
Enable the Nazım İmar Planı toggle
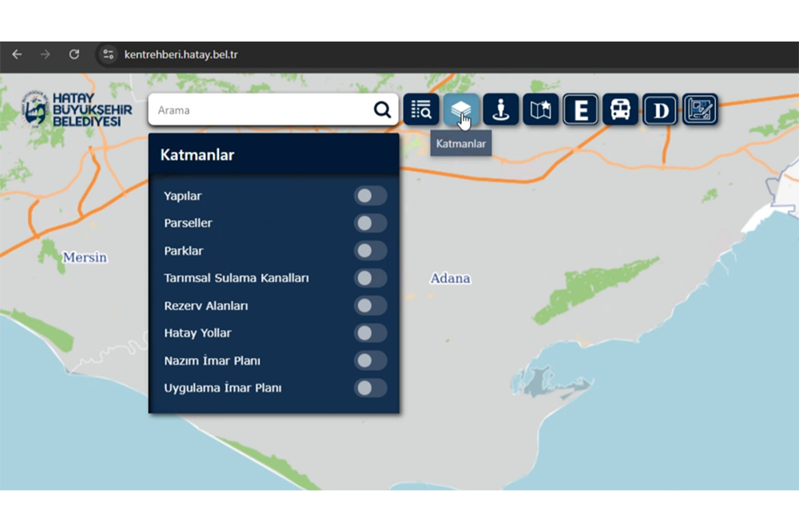tap(370, 361)
